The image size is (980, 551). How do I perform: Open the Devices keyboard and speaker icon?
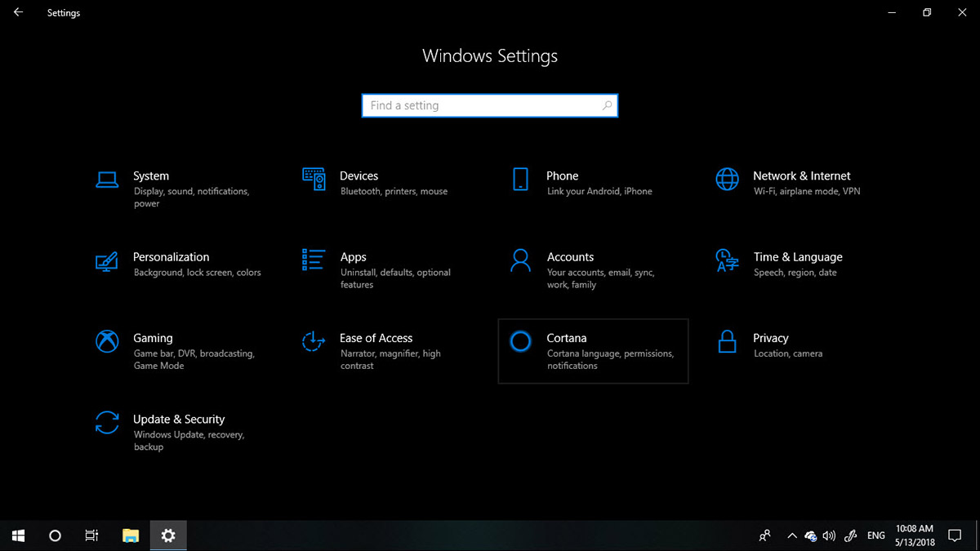coord(314,180)
